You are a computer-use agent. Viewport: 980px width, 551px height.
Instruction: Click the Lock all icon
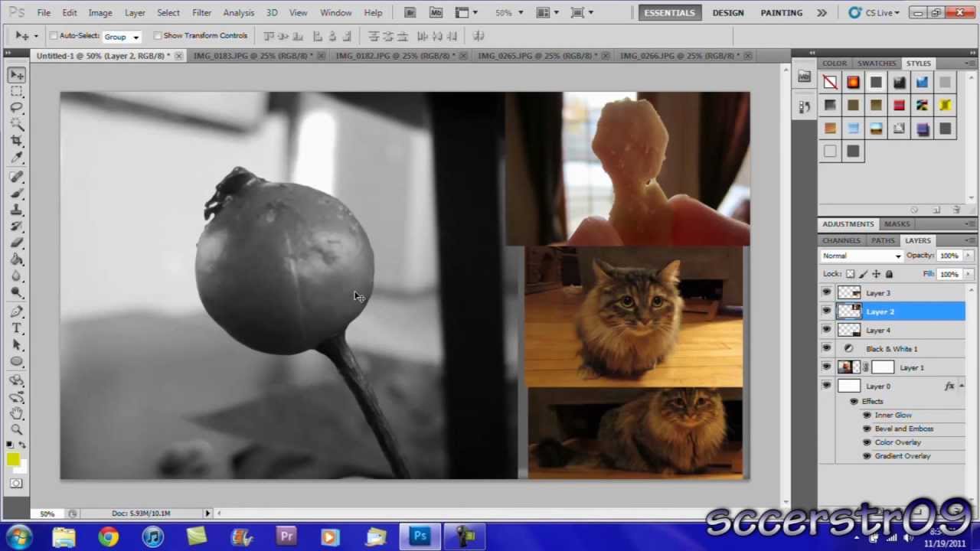pyautogui.click(x=889, y=274)
